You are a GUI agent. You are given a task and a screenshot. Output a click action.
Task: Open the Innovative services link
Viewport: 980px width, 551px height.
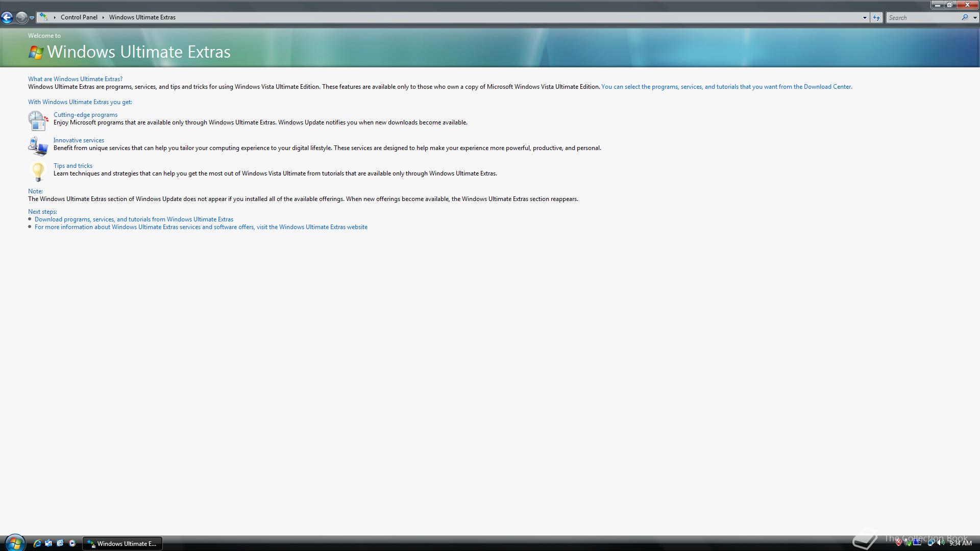tap(79, 140)
